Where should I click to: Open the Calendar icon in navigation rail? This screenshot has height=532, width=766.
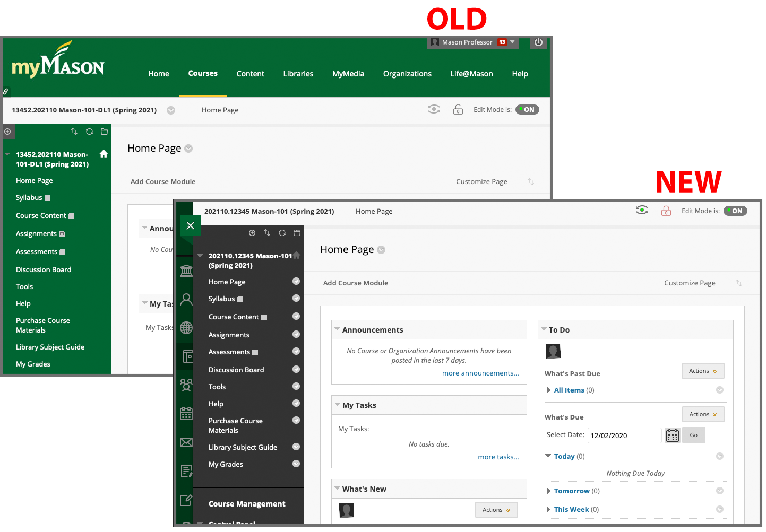(x=186, y=414)
